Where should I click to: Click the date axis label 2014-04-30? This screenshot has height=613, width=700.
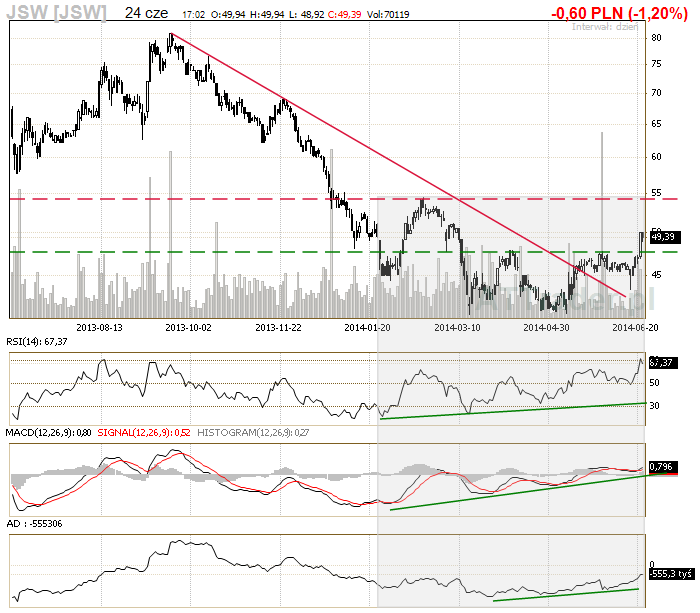click(x=546, y=328)
